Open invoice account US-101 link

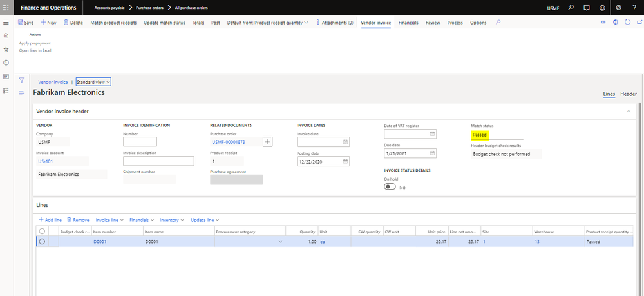pyautogui.click(x=46, y=162)
